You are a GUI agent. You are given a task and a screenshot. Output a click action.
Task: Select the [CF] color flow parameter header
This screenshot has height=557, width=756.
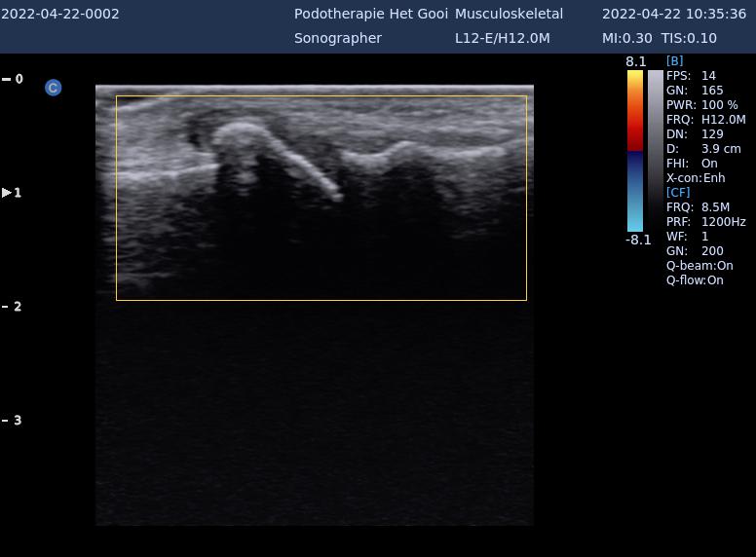pyautogui.click(x=677, y=193)
